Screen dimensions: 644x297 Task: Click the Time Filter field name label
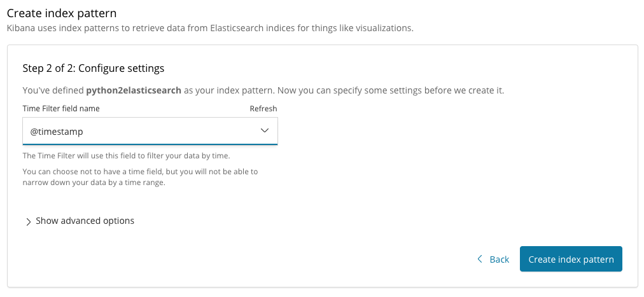tap(61, 109)
